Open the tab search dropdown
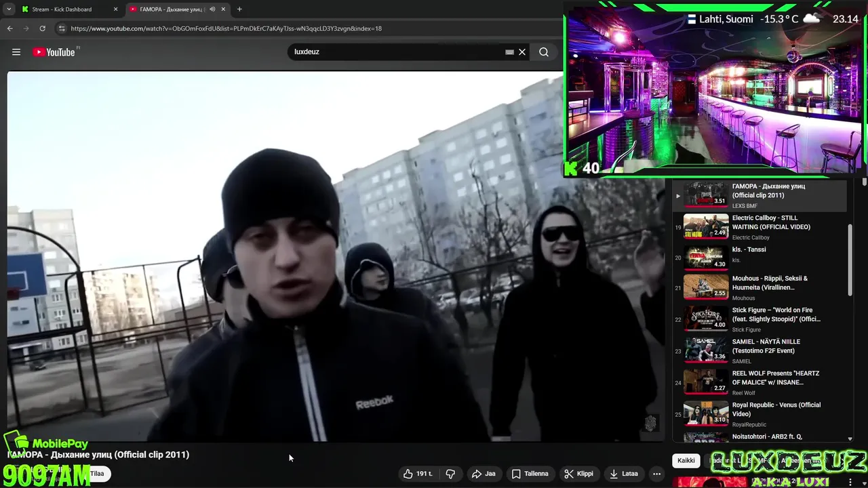The height and width of the screenshot is (488, 868). tap(9, 9)
